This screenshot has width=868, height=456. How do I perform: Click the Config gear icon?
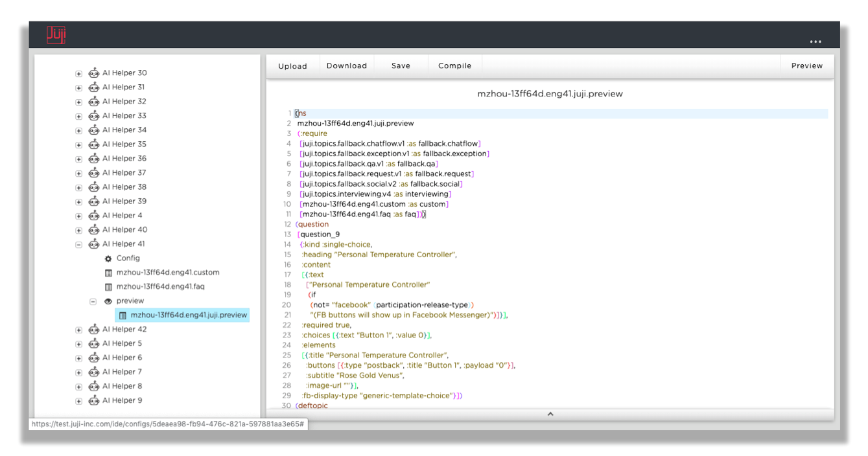108,258
